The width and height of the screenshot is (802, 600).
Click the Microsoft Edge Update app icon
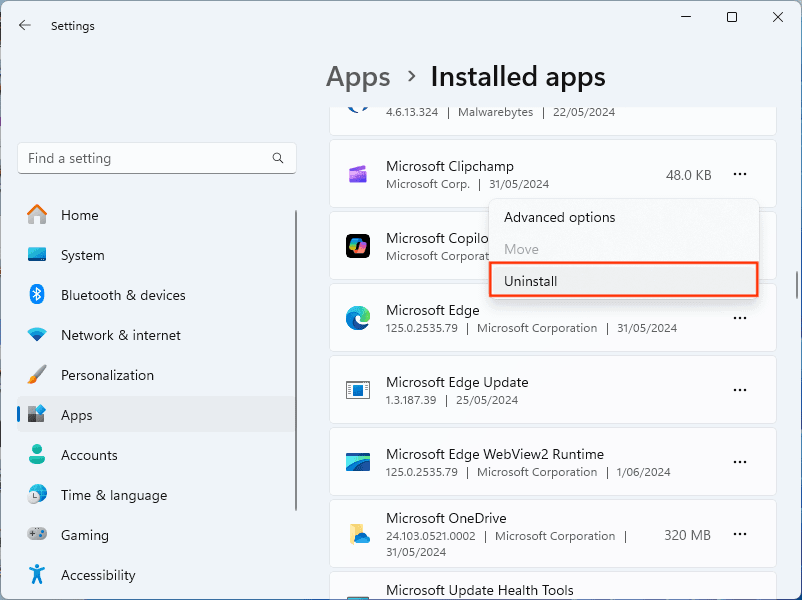358,390
